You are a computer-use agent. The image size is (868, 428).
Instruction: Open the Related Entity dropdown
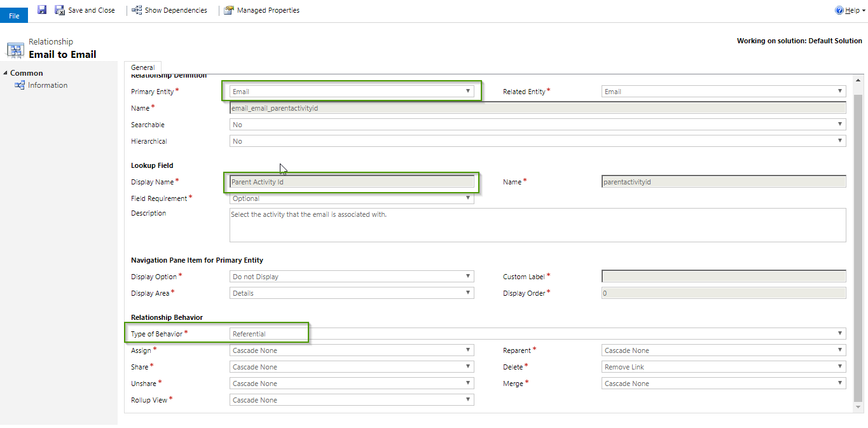tap(724, 92)
